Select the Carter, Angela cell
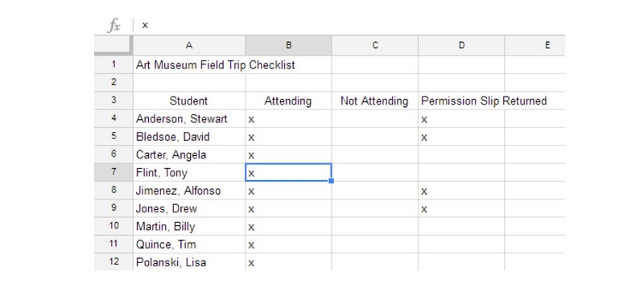This screenshot has width=644, height=292. click(x=189, y=154)
